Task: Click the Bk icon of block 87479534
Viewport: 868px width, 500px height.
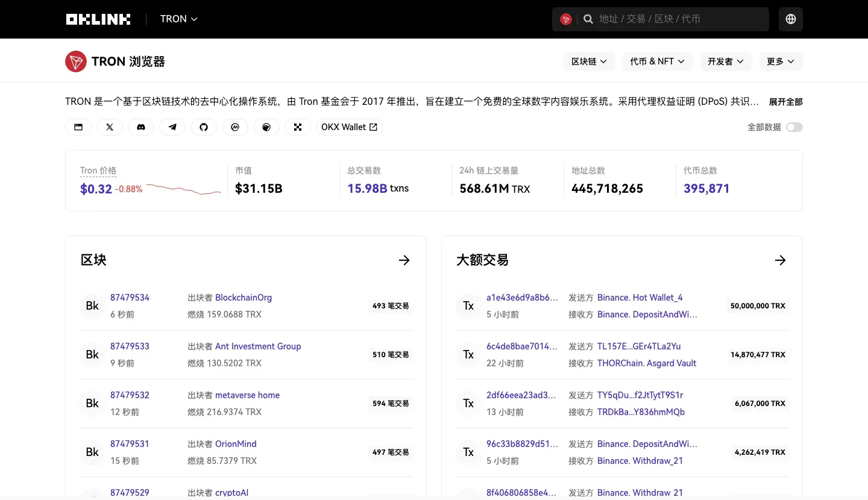Action: tap(92, 306)
